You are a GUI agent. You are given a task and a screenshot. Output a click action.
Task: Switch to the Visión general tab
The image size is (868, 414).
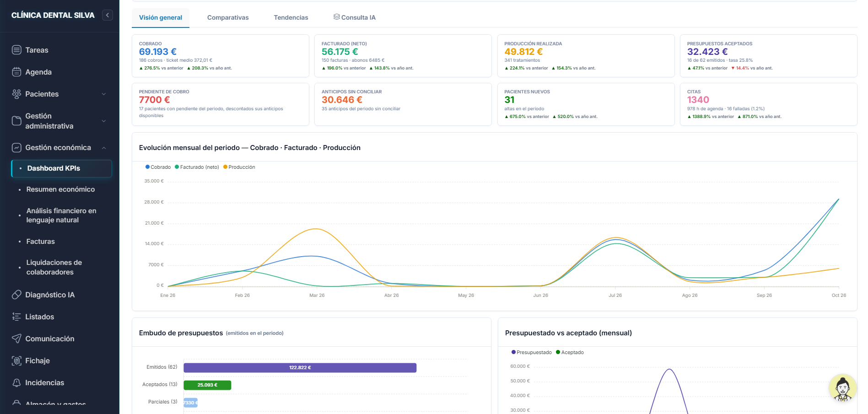point(161,17)
